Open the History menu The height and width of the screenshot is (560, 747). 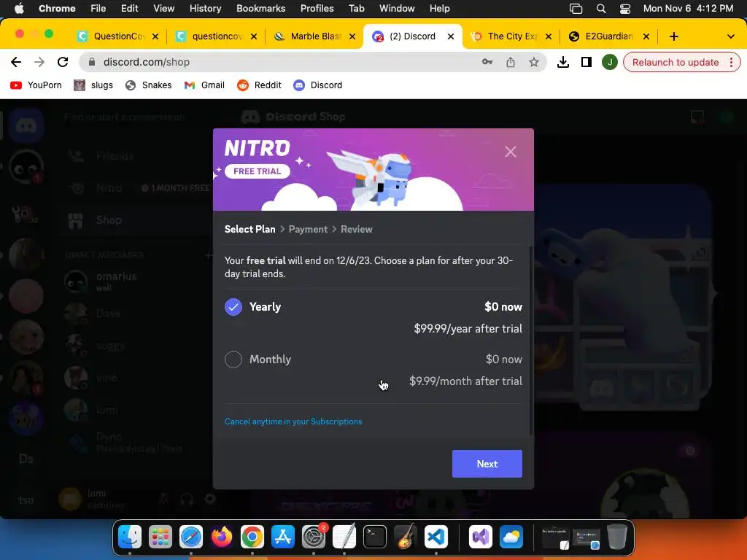(x=205, y=8)
